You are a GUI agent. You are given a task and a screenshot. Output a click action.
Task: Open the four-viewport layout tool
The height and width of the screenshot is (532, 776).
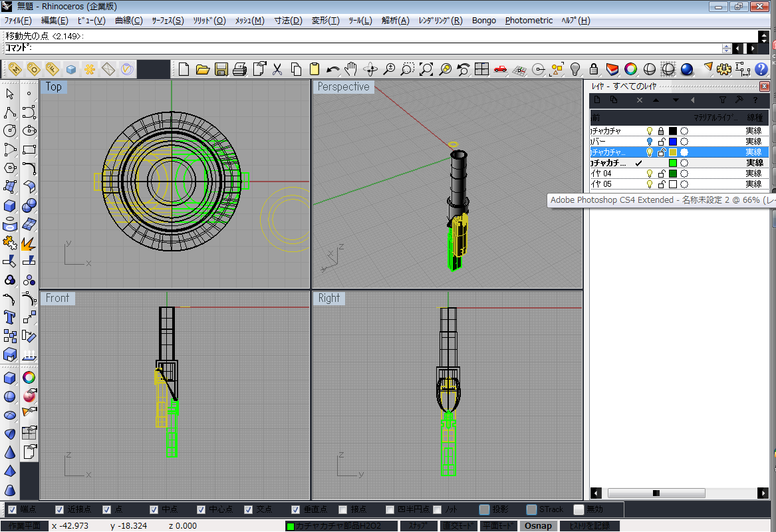pyautogui.click(x=481, y=69)
